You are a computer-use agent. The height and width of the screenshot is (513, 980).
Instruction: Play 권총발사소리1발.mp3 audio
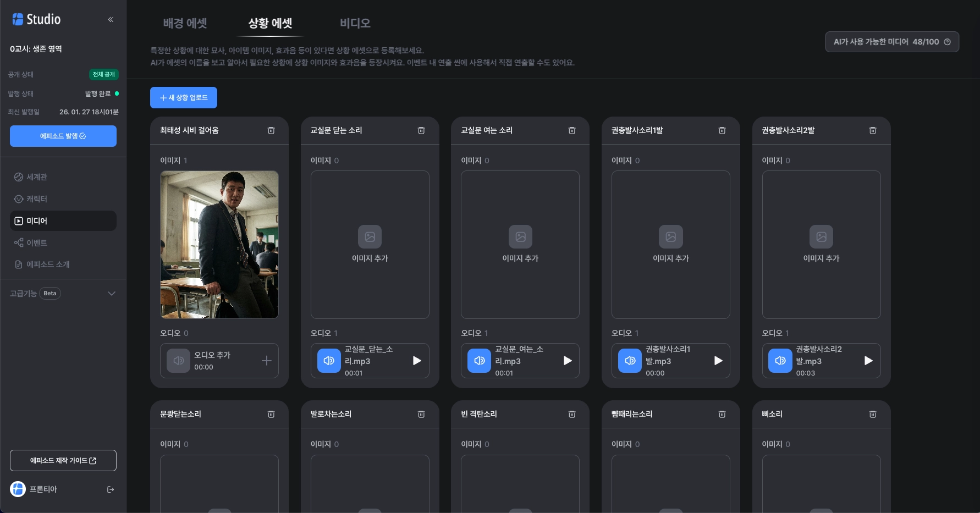tap(718, 361)
